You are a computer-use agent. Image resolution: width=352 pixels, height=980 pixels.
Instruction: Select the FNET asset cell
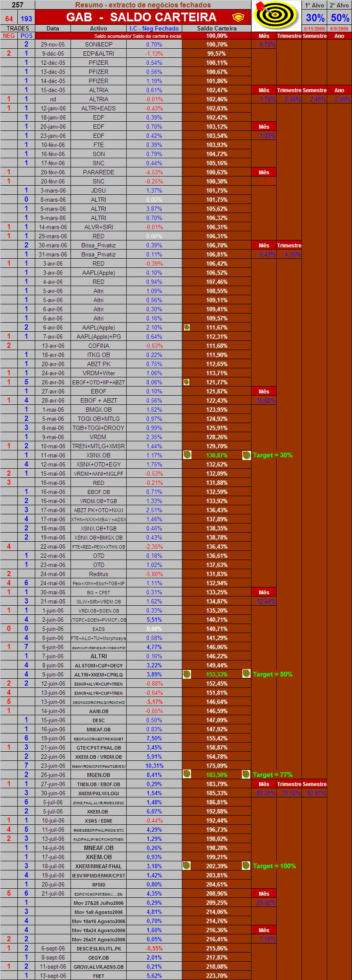(98, 976)
